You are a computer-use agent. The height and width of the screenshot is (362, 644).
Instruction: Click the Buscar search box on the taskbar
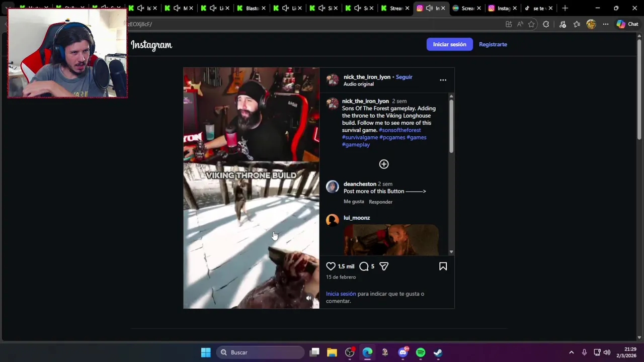260,352
